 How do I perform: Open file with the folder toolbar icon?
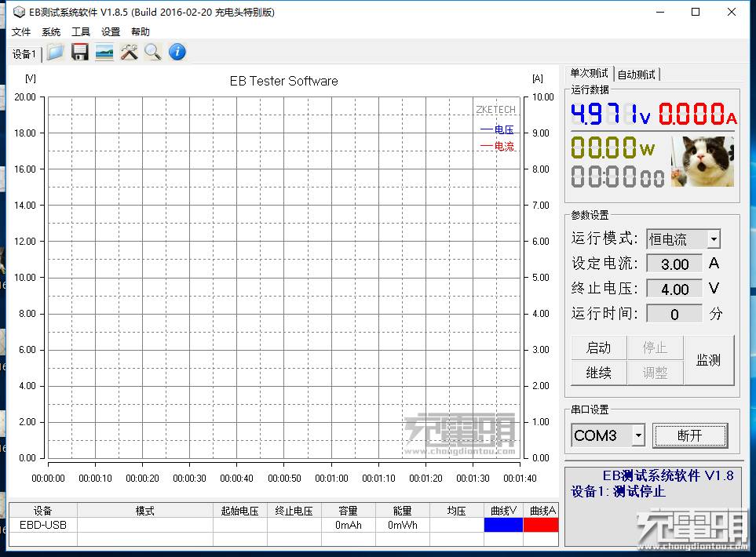[56, 52]
